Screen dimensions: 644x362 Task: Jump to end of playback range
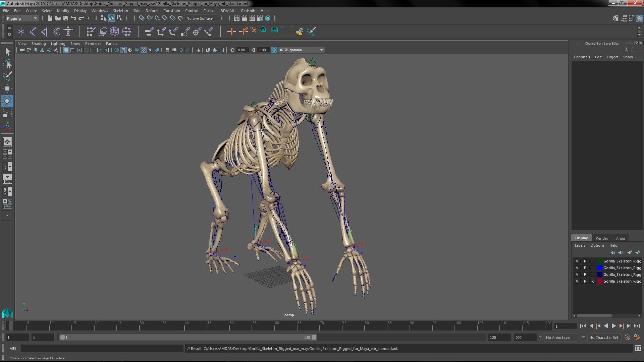(x=637, y=326)
